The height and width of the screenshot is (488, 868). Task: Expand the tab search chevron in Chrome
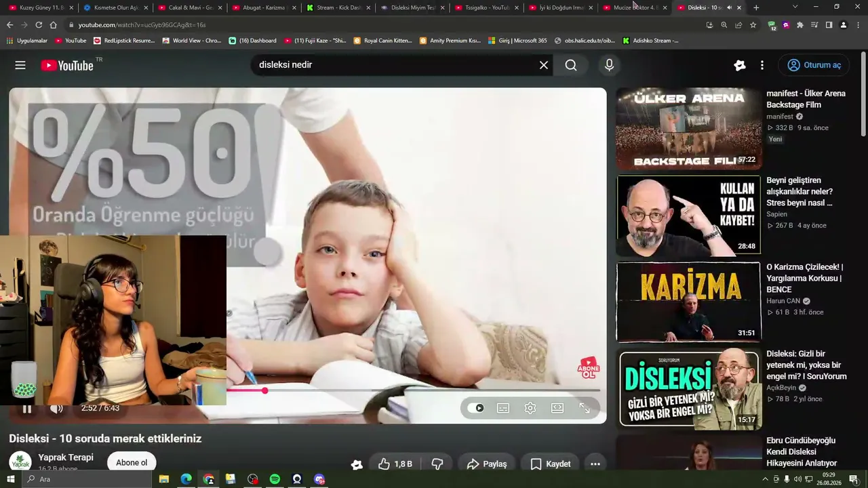[x=795, y=7]
